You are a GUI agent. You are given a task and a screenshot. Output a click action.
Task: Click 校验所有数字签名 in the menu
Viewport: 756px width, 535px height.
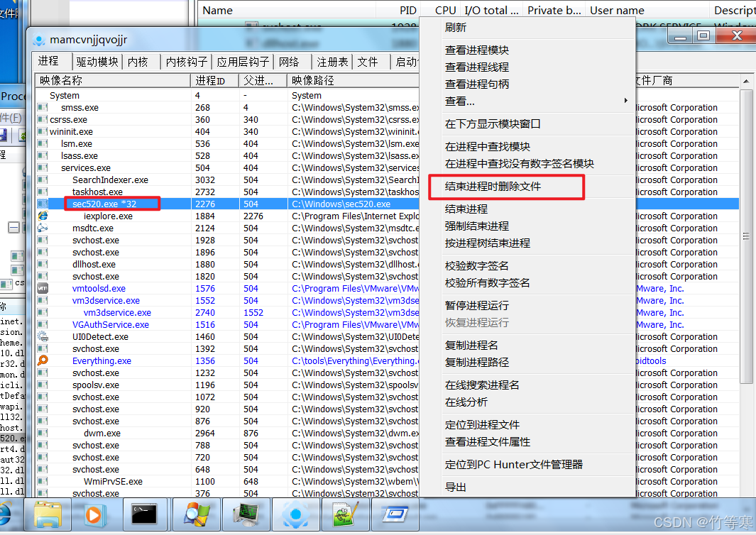click(x=487, y=283)
